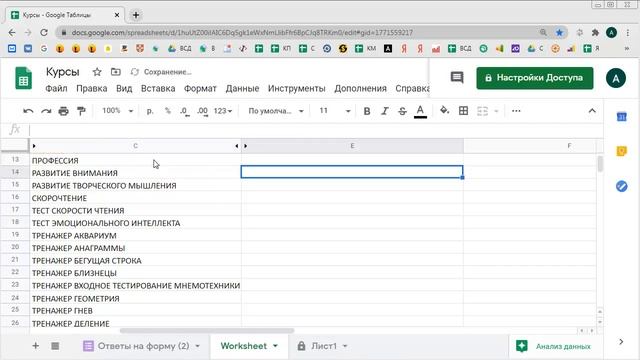Screen dimensions: 640x360
Task: Open the Данные menu
Action: 242,89
